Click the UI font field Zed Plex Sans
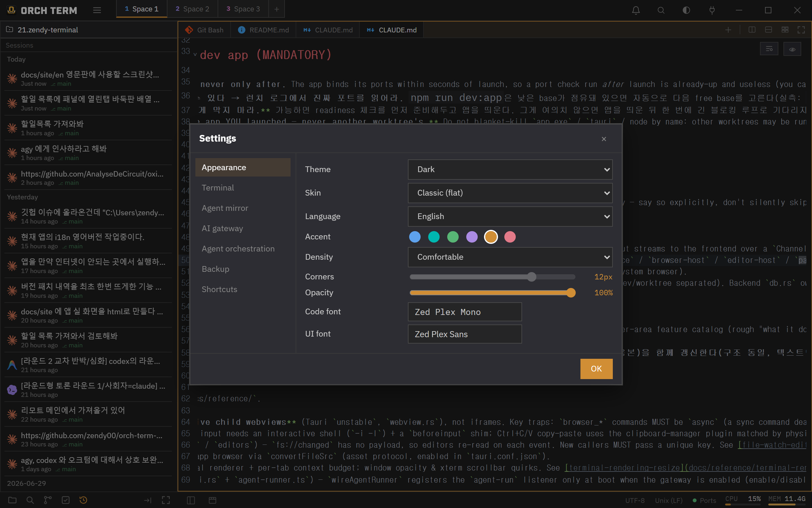 coord(465,334)
